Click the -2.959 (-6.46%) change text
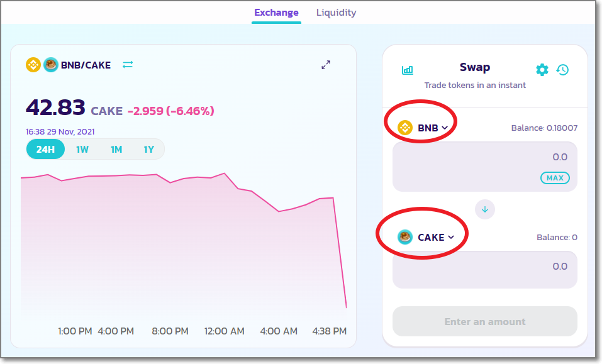 pos(171,111)
